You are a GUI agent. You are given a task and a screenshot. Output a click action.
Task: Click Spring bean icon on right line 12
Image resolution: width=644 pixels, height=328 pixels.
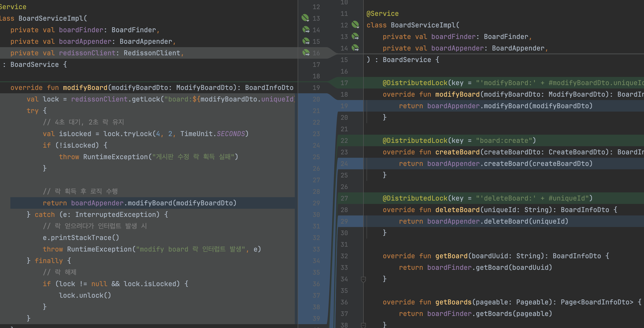355,25
